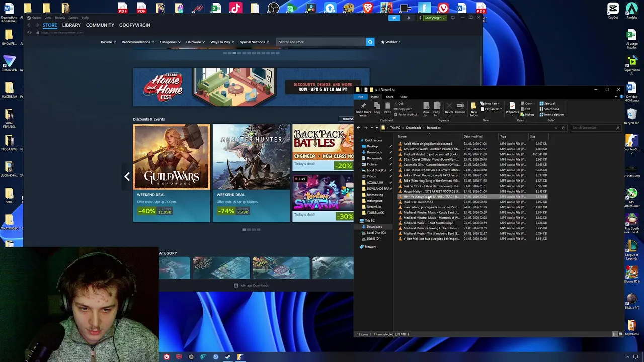Open the Friends menu in Steam
This screenshot has height=362, width=644.
[x=60, y=18]
